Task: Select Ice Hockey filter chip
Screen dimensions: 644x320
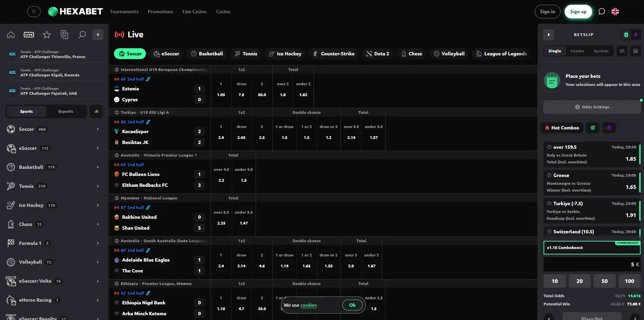Action: point(285,54)
